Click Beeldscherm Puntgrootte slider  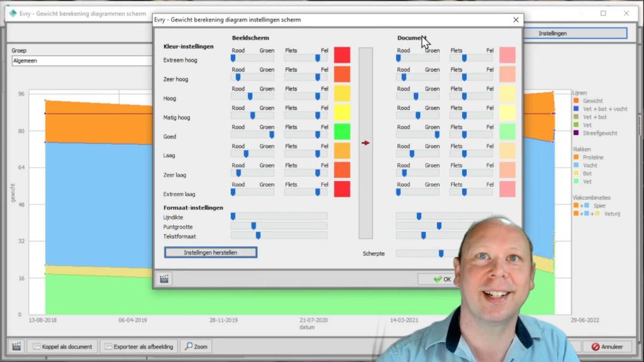[279, 226]
